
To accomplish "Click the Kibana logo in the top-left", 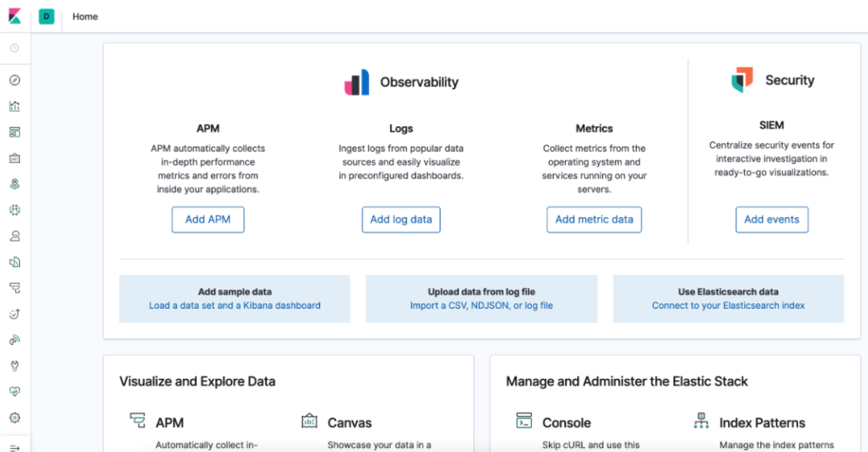I will (14, 16).
